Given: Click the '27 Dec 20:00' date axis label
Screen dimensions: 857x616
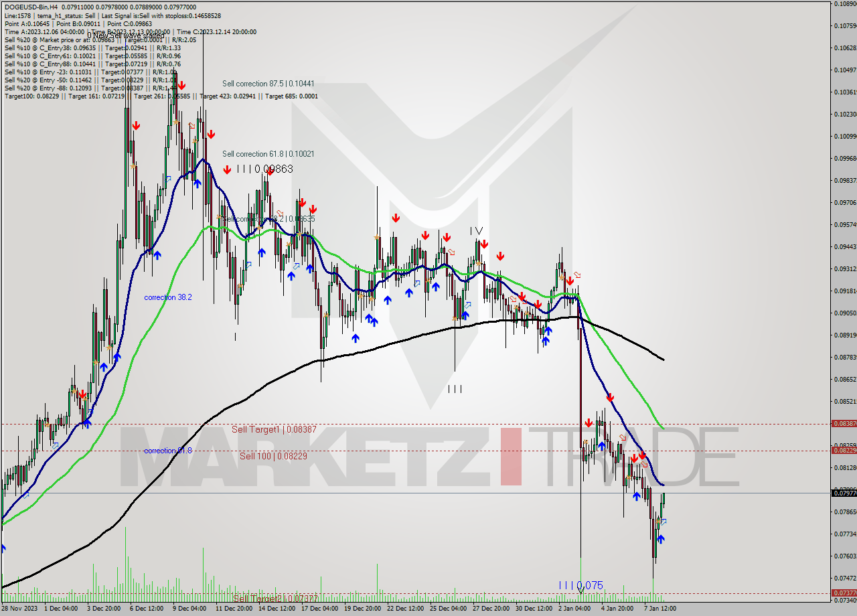Looking at the screenshot, I should point(491,609).
